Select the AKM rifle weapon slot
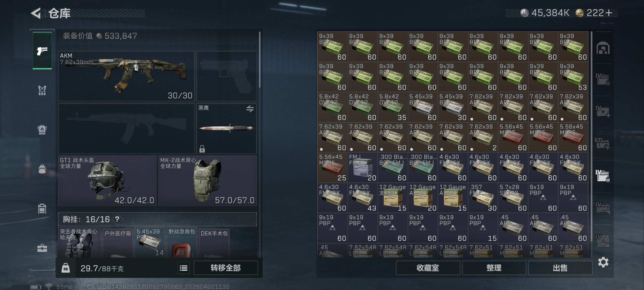 pos(126,76)
